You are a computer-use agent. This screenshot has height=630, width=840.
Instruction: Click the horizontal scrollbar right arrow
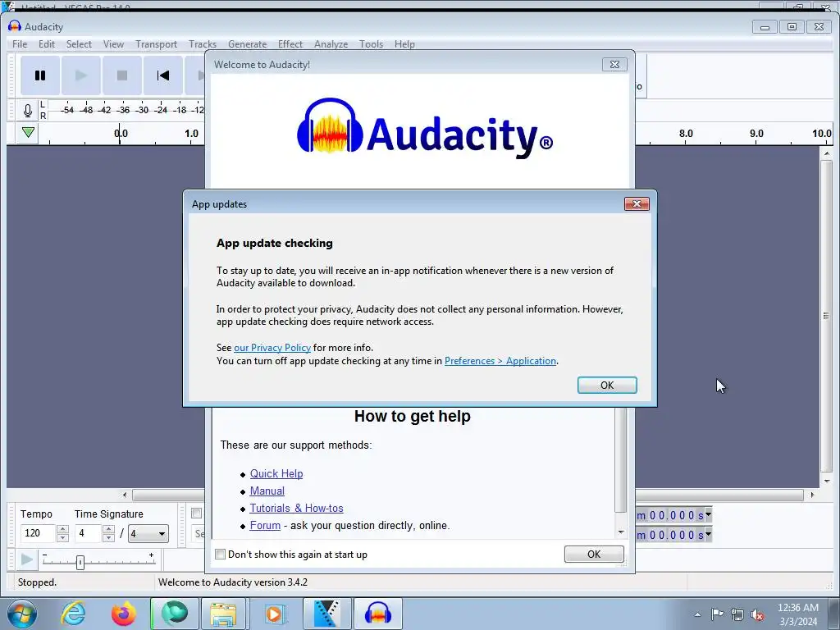[x=812, y=495]
